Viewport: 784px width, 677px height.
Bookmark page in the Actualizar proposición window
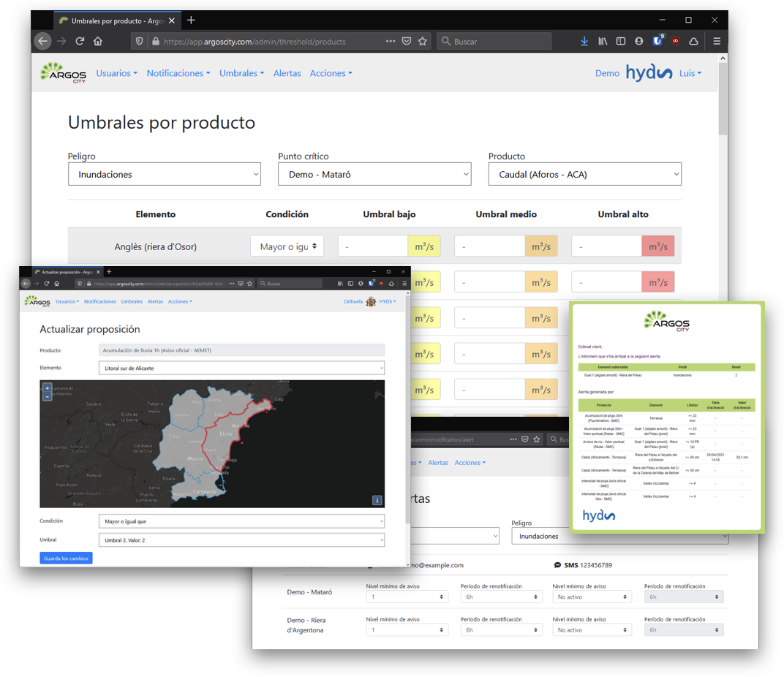coord(249,284)
